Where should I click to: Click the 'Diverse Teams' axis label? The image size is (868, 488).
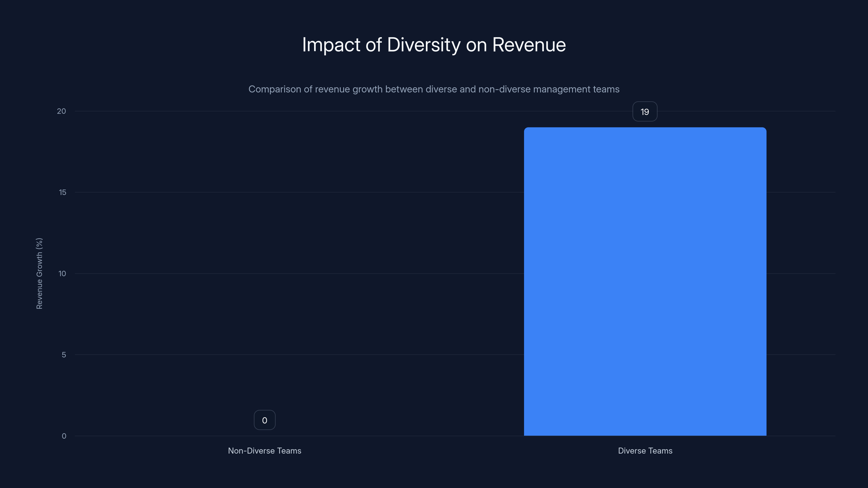645,451
